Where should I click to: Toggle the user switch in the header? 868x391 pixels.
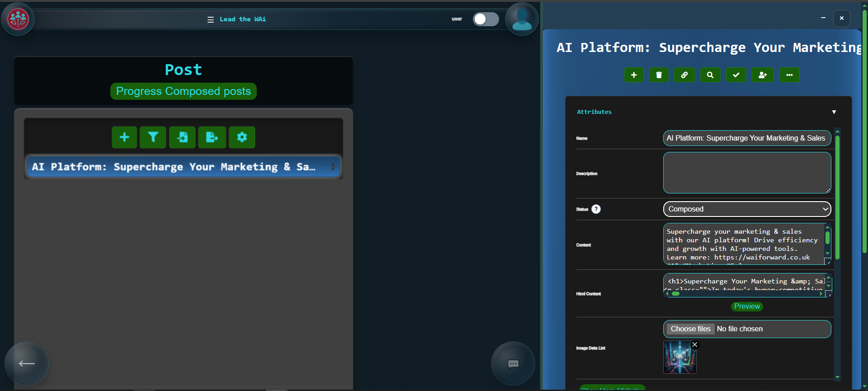click(486, 19)
